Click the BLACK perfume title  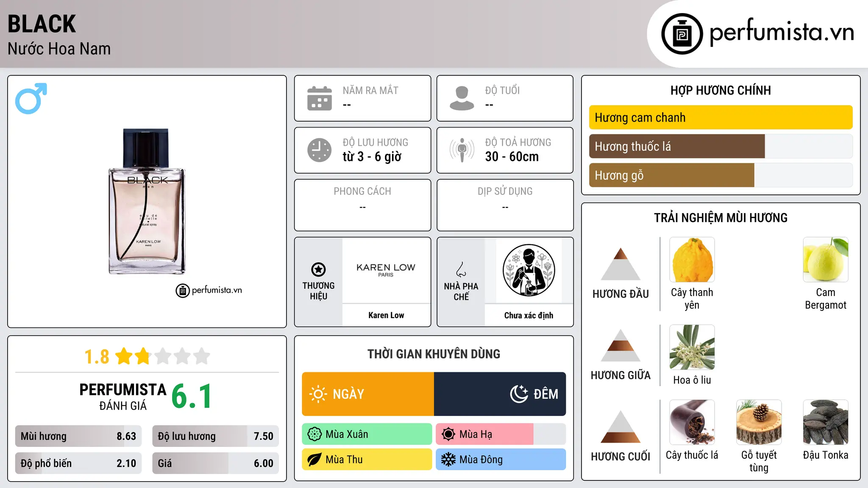tap(42, 24)
